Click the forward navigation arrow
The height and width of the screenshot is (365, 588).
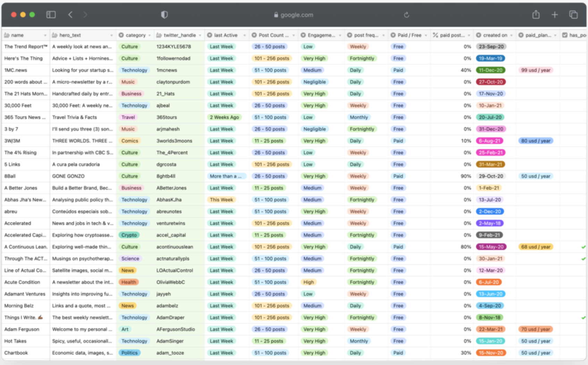click(85, 15)
